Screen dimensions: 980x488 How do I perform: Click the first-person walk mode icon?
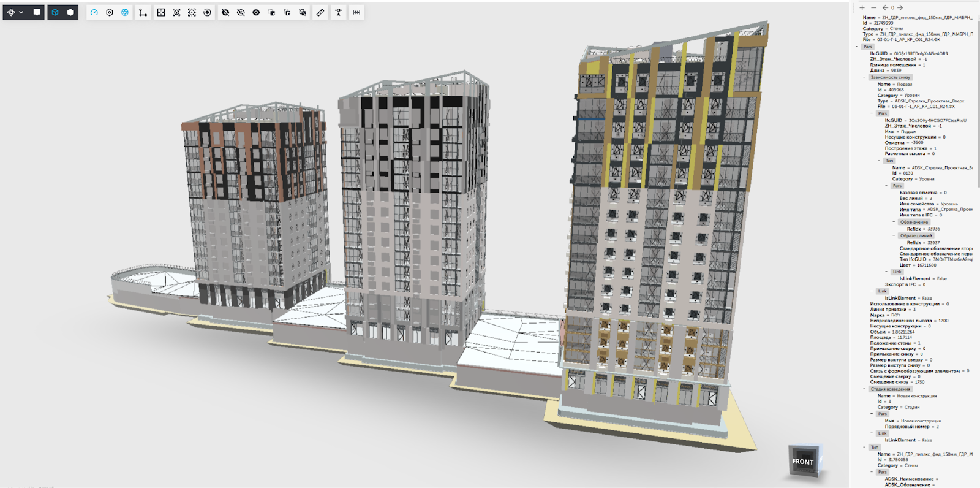point(338,12)
